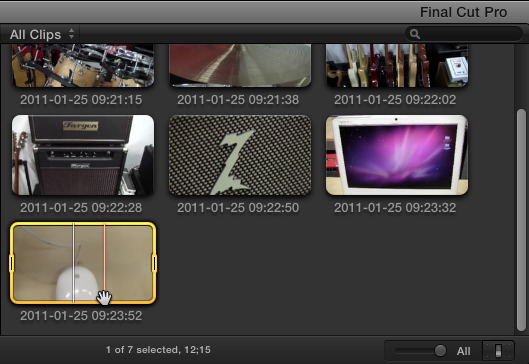Viewport: 529px width, 364px height.
Task: Click label 2011-01-25 09:21:38
Action: (x=238, y=100)
